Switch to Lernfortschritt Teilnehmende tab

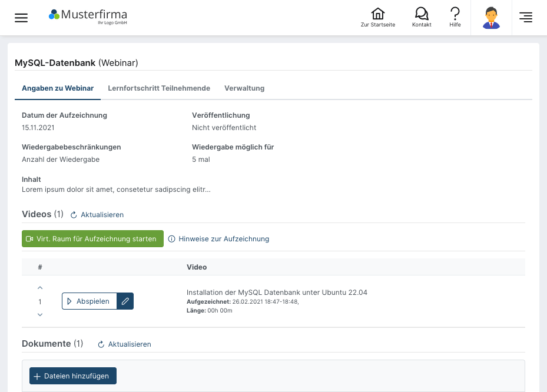pyautogui.click(x=159, y=88)
